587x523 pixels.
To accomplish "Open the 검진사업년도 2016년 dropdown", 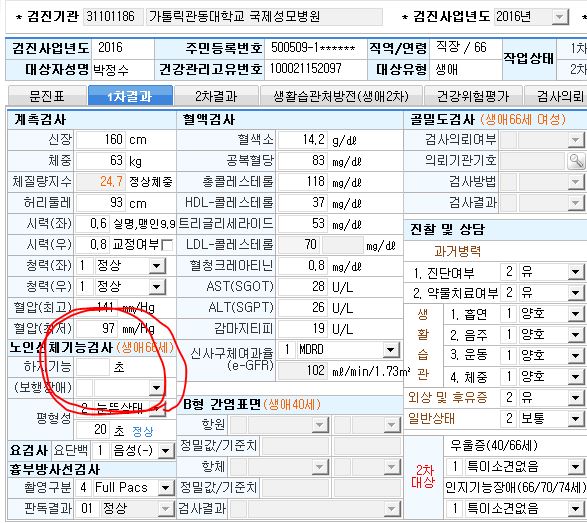I will pyautogui.click(x=560, y=17).
